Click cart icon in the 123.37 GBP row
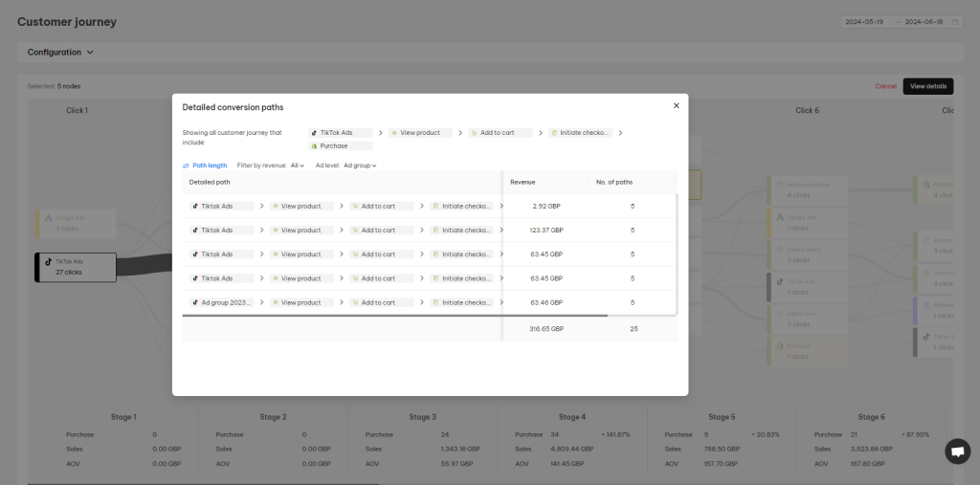 [x=356, y=230]
